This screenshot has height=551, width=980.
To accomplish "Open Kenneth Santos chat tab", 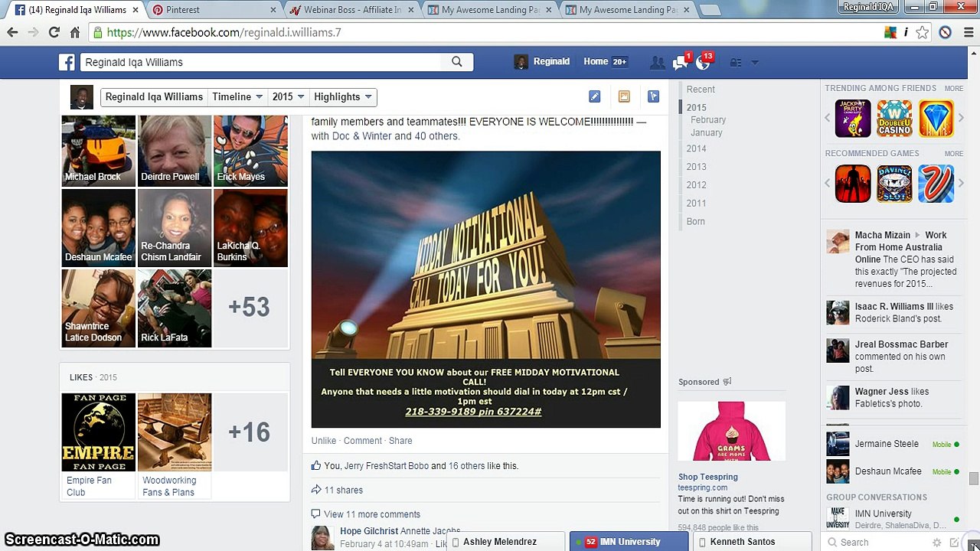I will 752,542.
